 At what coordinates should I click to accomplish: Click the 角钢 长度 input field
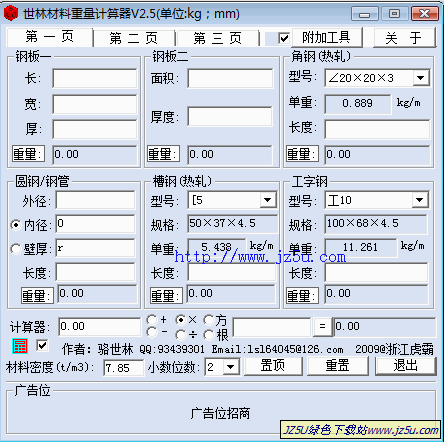click(x=377, y=129)
